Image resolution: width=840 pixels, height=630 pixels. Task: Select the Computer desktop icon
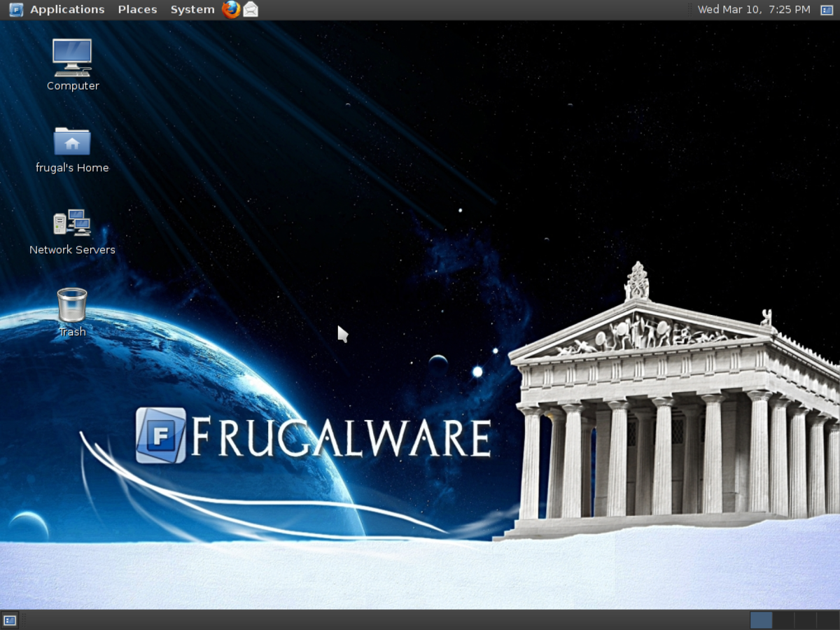pos(73,65)
